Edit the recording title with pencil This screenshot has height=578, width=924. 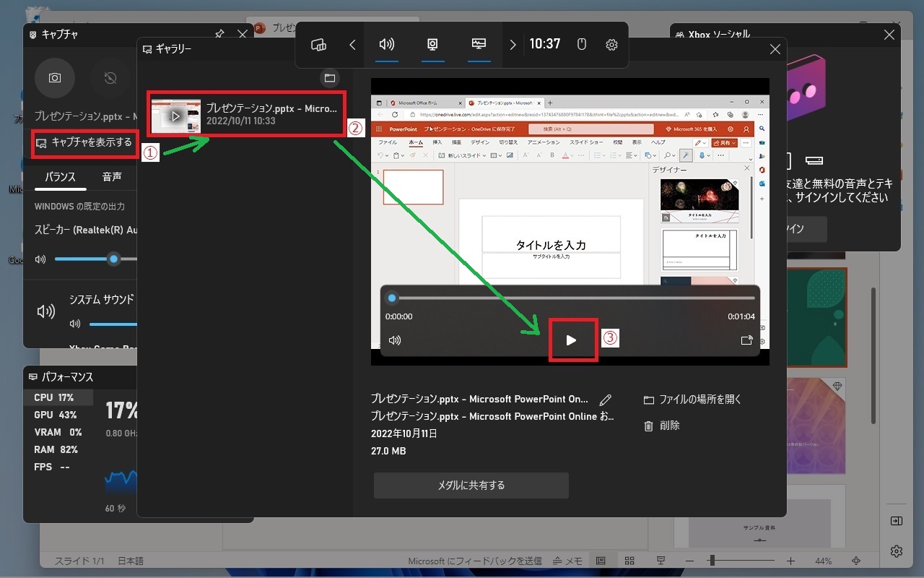tap(606, 400)
